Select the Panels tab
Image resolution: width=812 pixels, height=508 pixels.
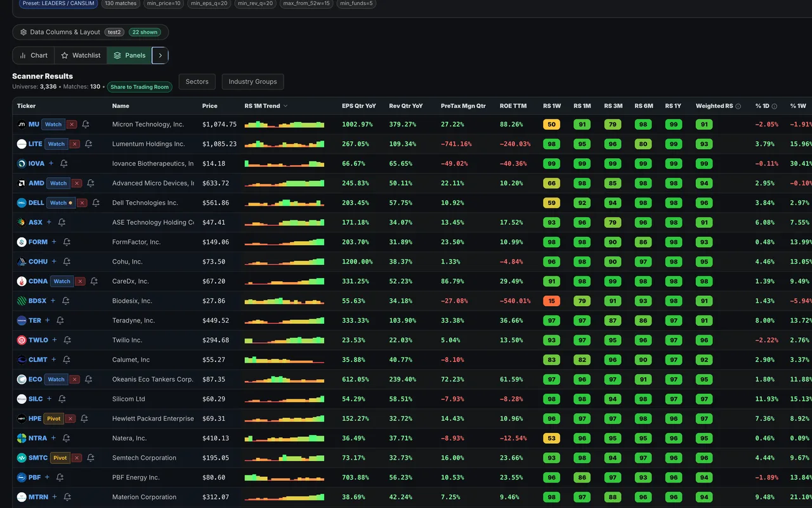(129, 55)
